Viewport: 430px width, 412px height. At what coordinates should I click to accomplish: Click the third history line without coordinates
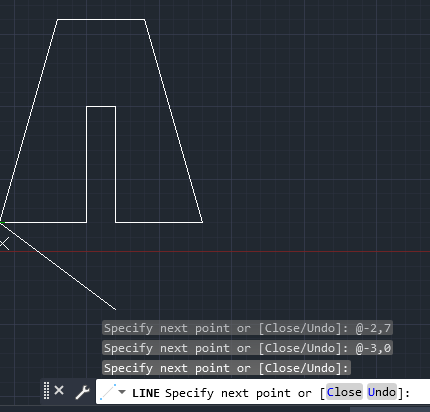[x=226, y=368]
